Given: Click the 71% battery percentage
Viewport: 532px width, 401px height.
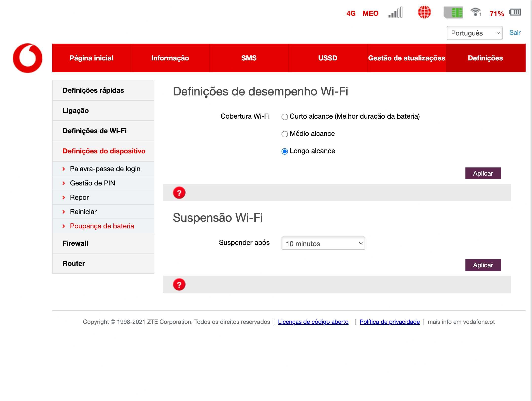Looking at the screenshot, I should click(x=497, y=14).
